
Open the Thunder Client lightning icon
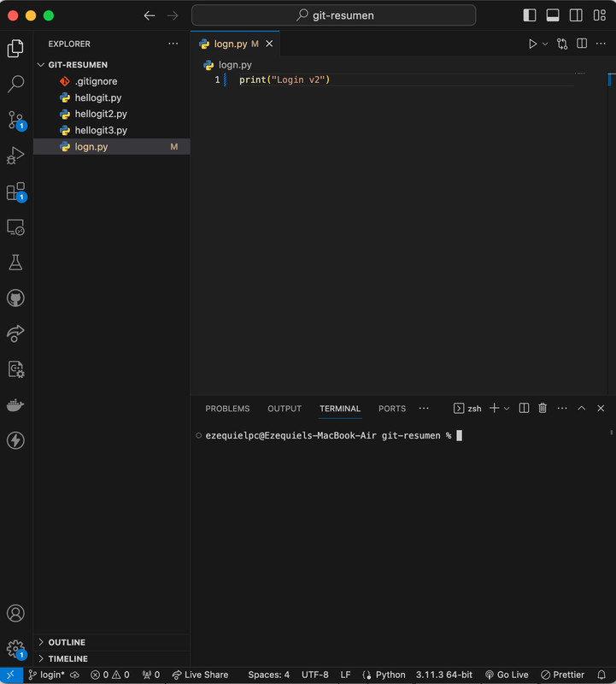[15, 440]
